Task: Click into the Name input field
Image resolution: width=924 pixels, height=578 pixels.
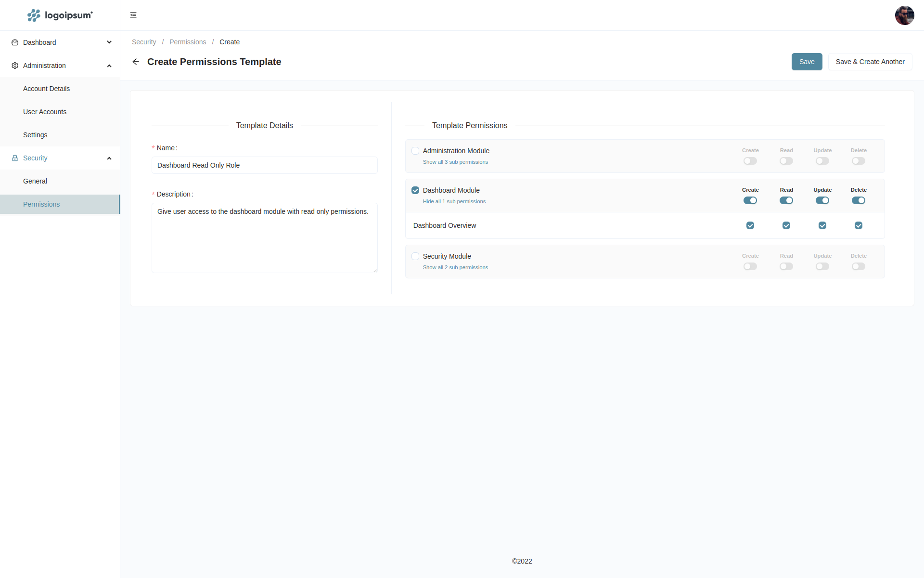Action: pos(264,165)
